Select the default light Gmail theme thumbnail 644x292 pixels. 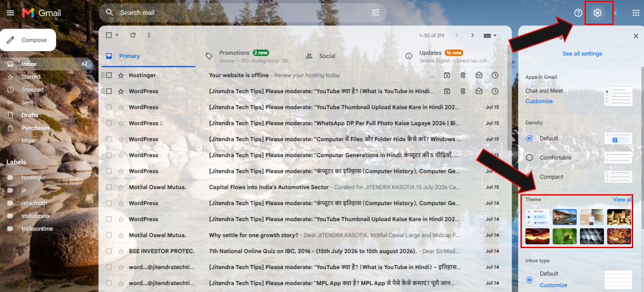[537, 217]
